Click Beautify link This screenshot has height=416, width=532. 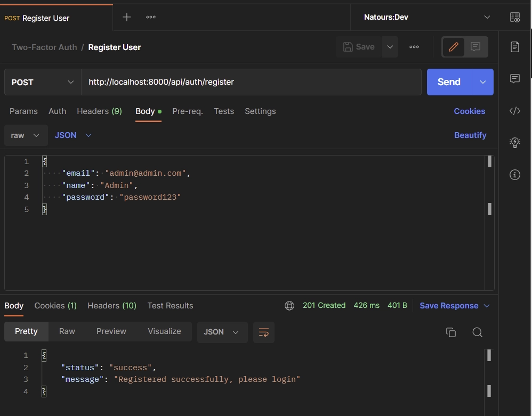click(x=470, y=135)
